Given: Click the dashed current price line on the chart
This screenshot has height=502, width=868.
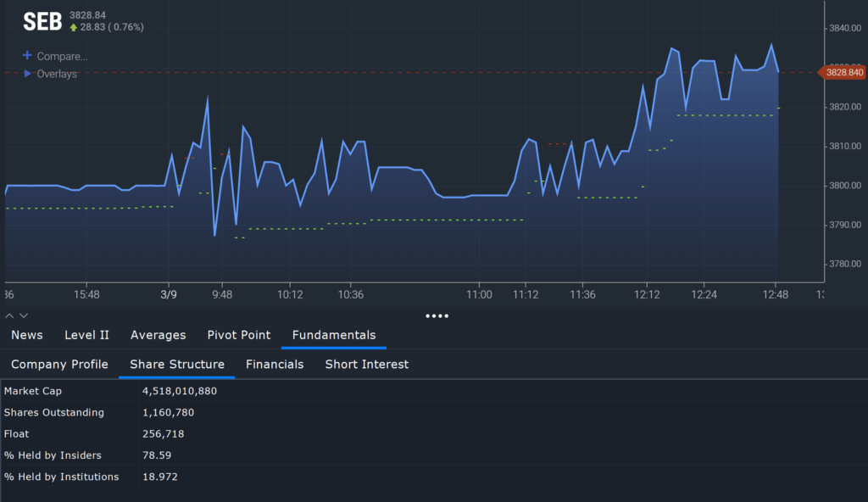Looking at the screenshot, I should (424, 73).
